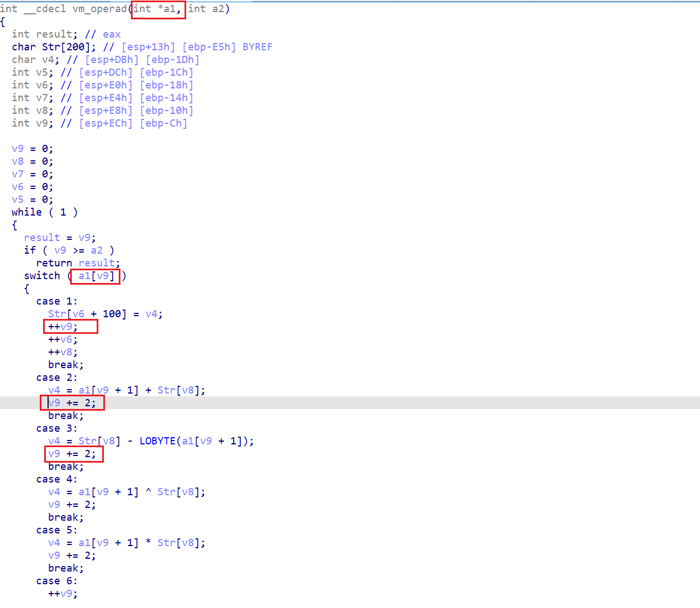Click the vm_operad function name

click(x=99, y=9)
